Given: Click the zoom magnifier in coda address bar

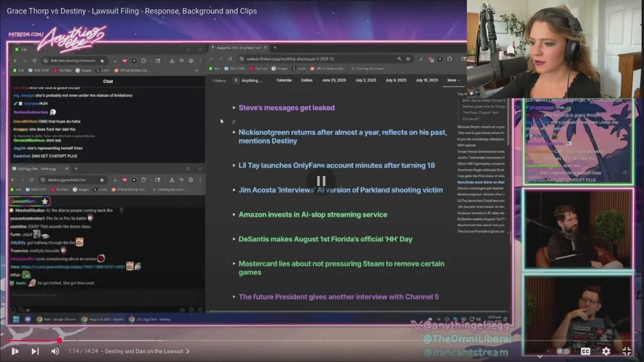Looking at the screenshot, I should [399, 59].
